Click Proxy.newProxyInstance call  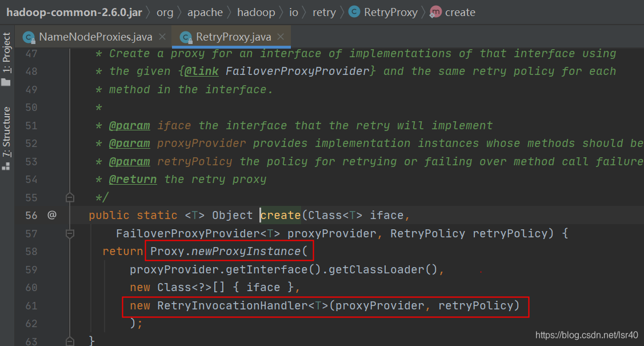coord(229,251)
